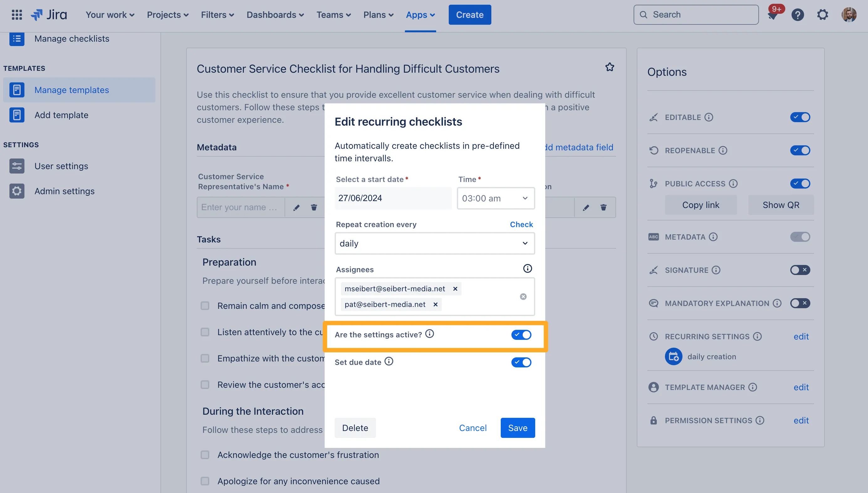Screen dimensions: 868x493
Task: Click the Save button in dialog
Action: coord(517,428)
